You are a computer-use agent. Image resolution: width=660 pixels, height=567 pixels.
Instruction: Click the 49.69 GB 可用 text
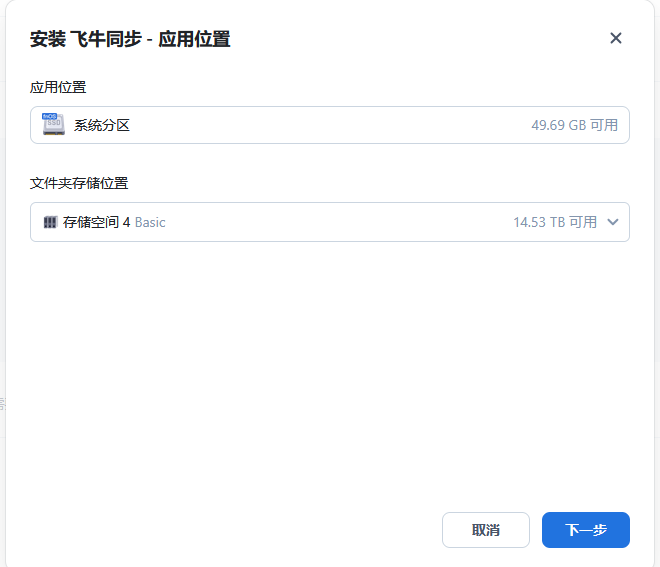pyautogui.click(x=574, y=125)
